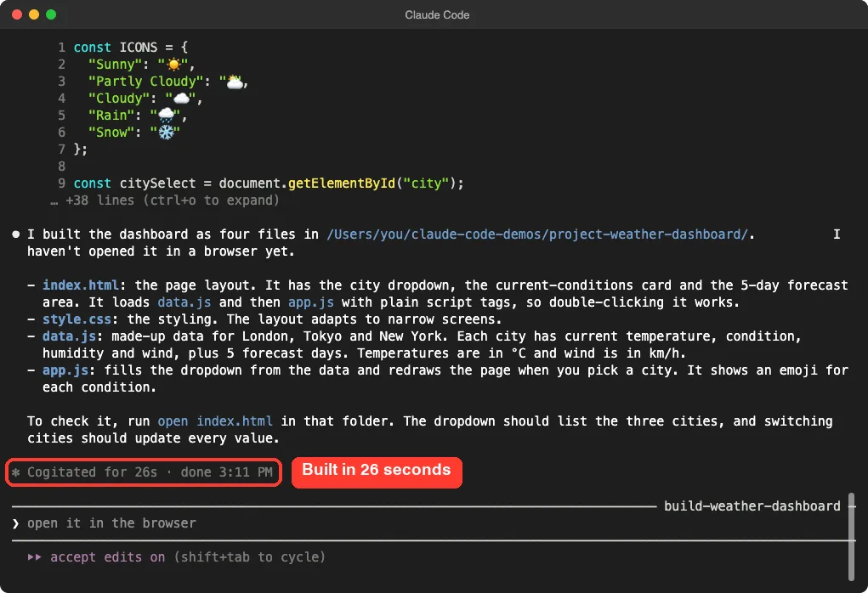Click the 'getElementById' call on line 9

(x=342, y=184)
